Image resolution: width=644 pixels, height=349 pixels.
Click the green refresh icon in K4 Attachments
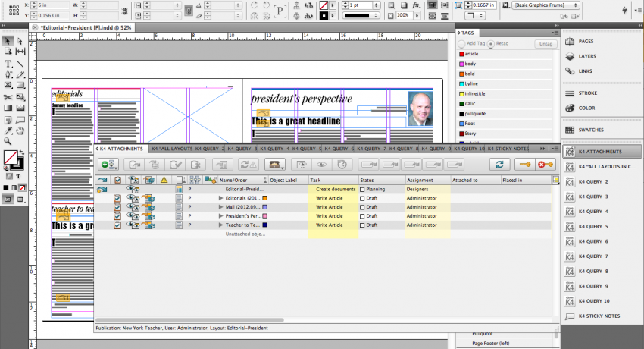(499, 165)
